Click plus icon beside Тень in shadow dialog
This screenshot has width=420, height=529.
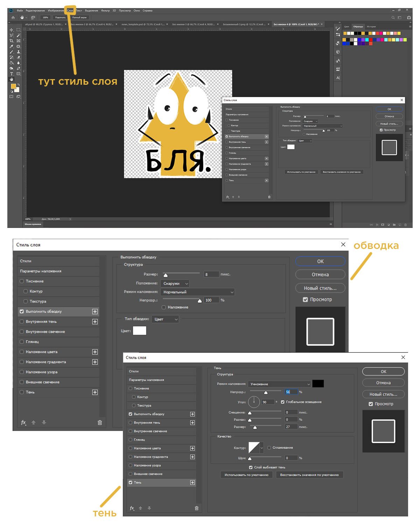pos(192,482)
